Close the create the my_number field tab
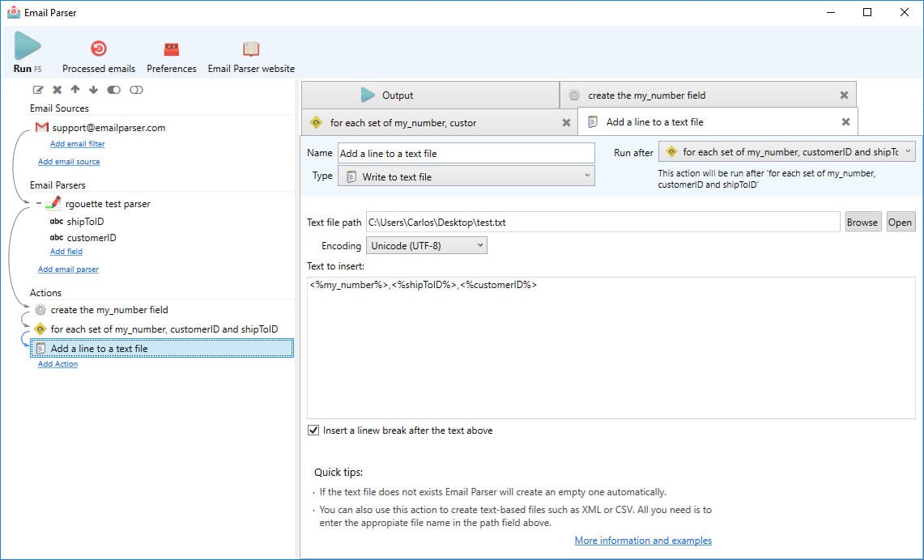924x560 pixels. point(844,95)
